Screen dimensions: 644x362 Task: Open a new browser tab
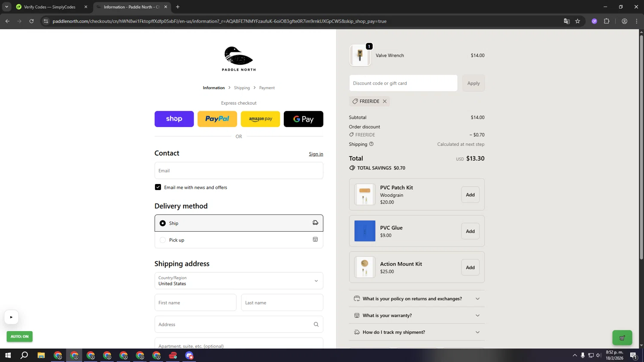point(178,7)
